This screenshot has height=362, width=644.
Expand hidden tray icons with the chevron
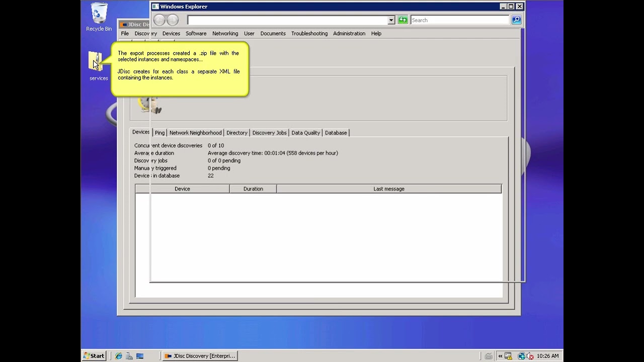pyautogui.click(x=500, y=356)
